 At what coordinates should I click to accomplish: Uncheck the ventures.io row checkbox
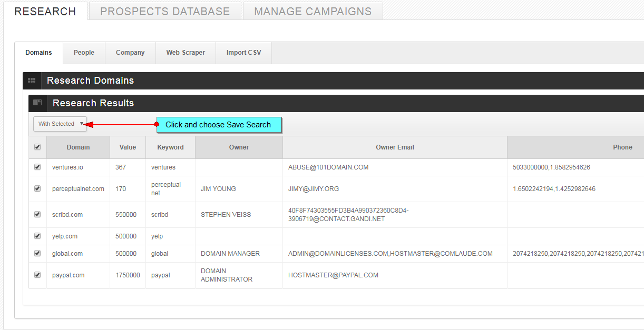point(37,167)
